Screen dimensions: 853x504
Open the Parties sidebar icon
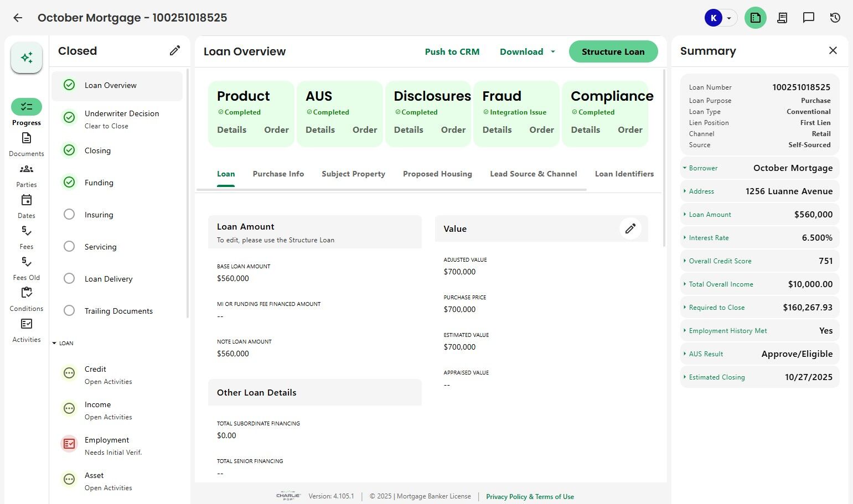tap(27, 169)
